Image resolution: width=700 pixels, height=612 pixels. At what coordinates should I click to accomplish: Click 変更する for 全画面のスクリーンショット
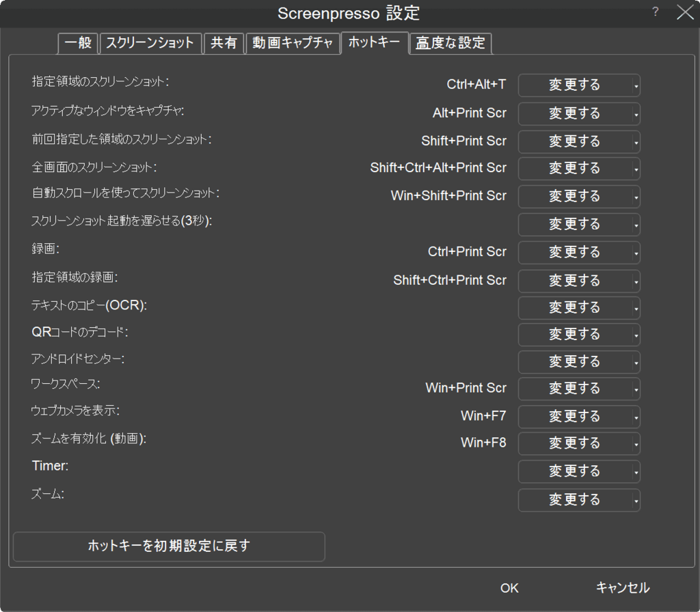coord(574,168)
